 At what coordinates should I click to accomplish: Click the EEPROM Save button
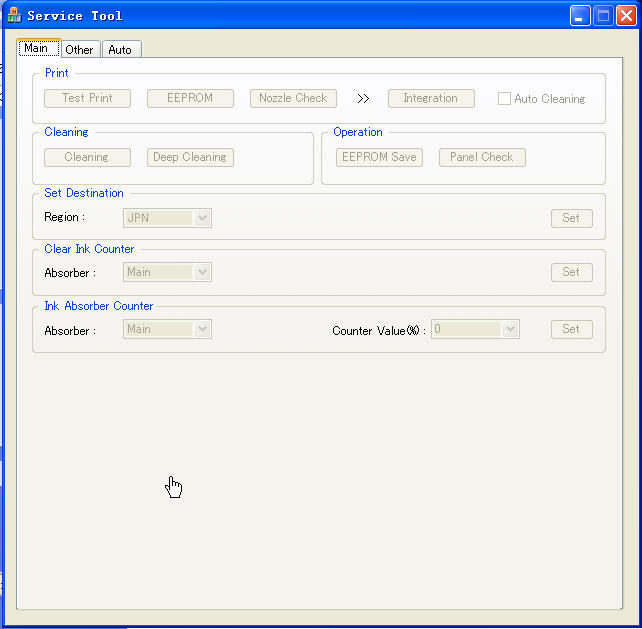[x=379, y=157]
